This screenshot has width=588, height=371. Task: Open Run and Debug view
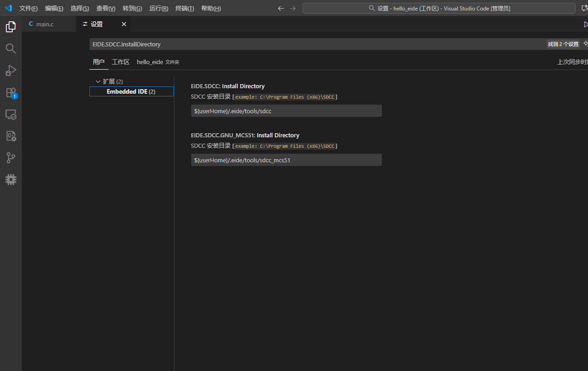pyautogui.click(x=11, y=70)
